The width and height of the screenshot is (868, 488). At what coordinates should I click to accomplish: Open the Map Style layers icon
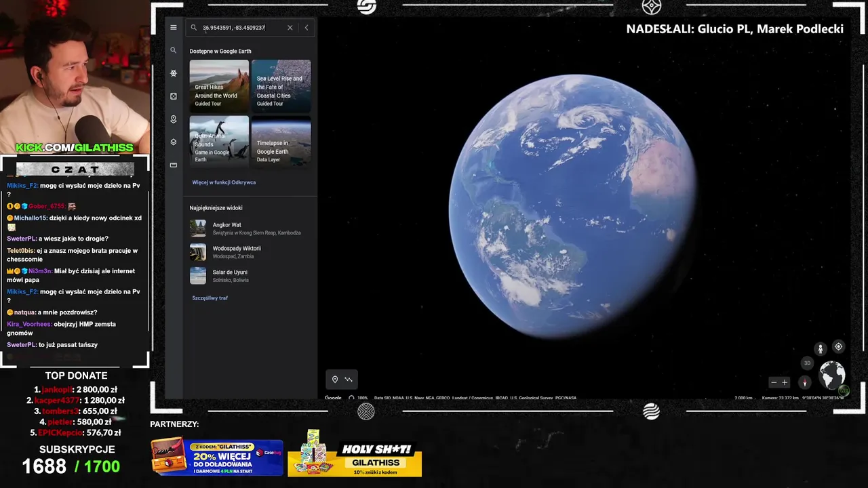click(x=174, y=142)
